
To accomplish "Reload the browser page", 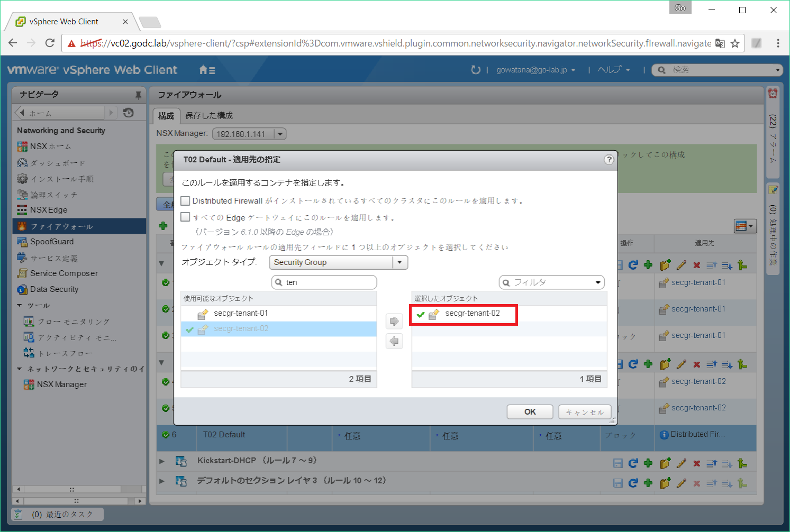I will pos(50,43).
